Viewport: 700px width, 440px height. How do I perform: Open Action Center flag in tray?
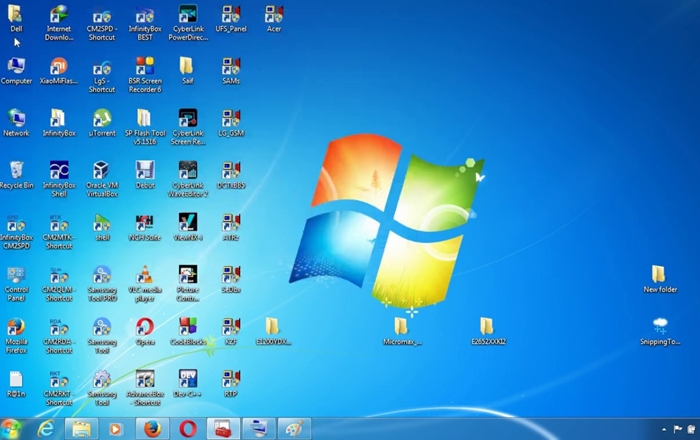[677, 429]
